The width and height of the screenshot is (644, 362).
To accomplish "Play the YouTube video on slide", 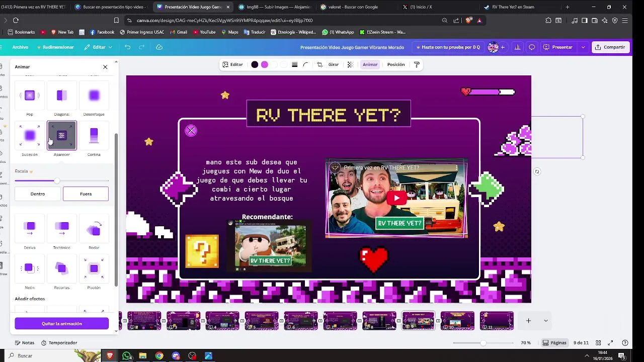I will (396, 198).
